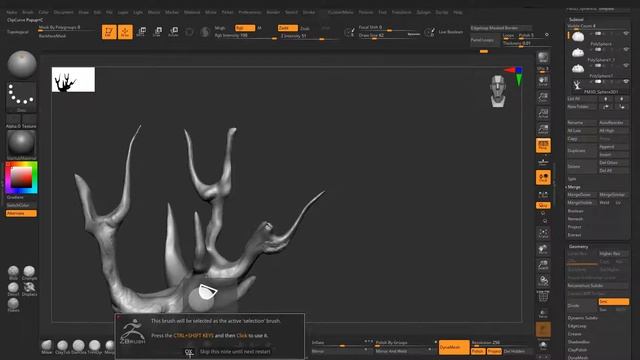Click the AAHalf icon
Image resolution: width=640 pixels, height=360 pixels.
(x=543, y=129)
